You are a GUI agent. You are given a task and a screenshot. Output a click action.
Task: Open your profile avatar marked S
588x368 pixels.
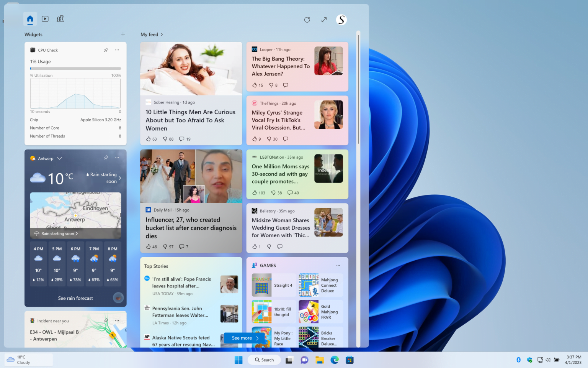coord(341,19)
